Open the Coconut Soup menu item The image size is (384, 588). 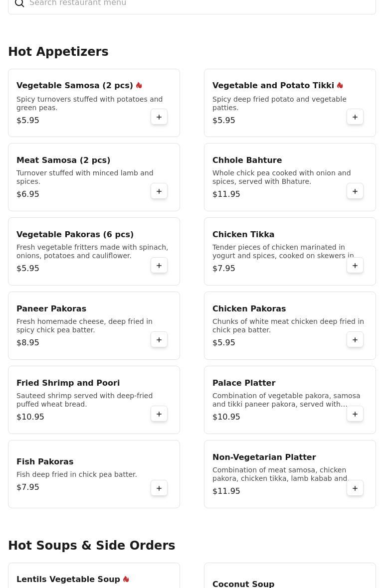click(x=243, y=584)
